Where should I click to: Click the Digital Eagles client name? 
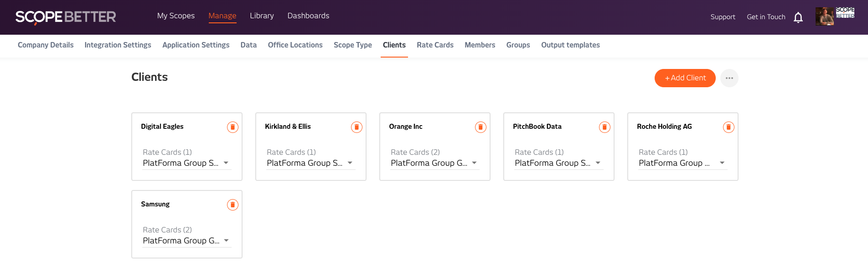(162, 127)
